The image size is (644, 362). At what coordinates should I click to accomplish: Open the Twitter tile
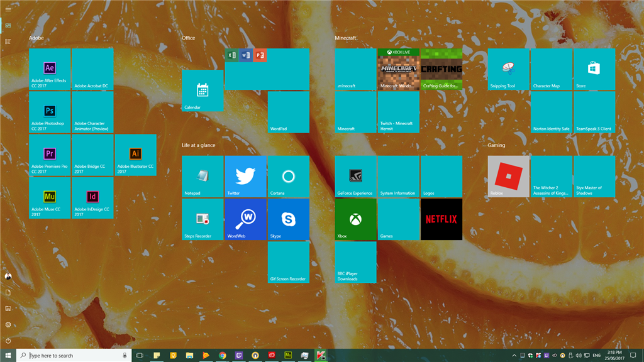(246, 177)
